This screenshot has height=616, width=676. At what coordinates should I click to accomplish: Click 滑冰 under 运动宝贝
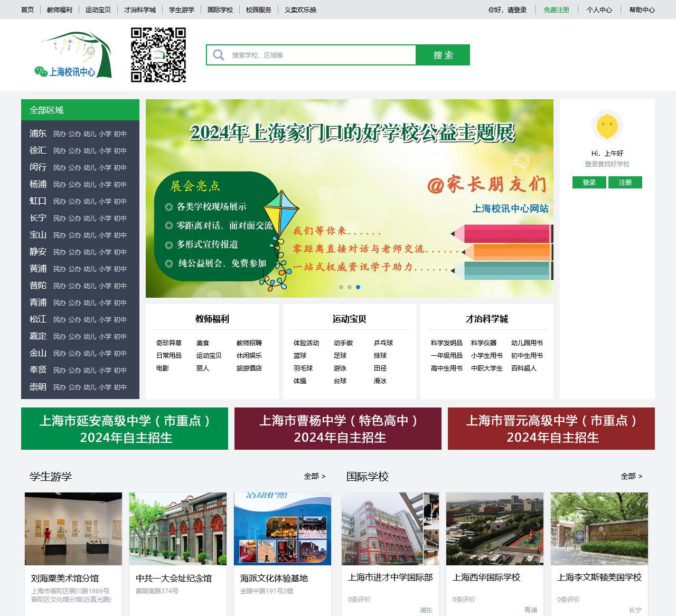click(380, 381)
